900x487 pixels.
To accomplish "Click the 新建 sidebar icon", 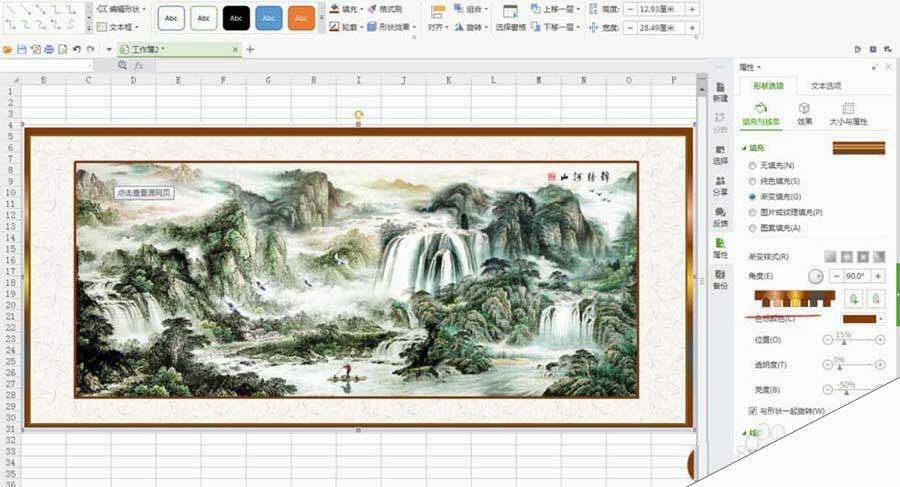I will point(720,92).
